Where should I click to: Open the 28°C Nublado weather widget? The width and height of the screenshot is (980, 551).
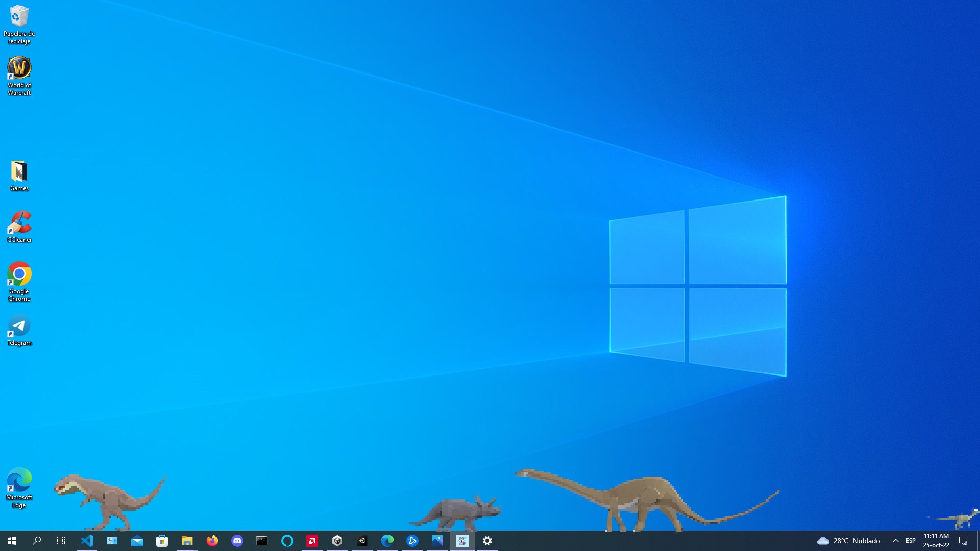click(x=848, y=541)
